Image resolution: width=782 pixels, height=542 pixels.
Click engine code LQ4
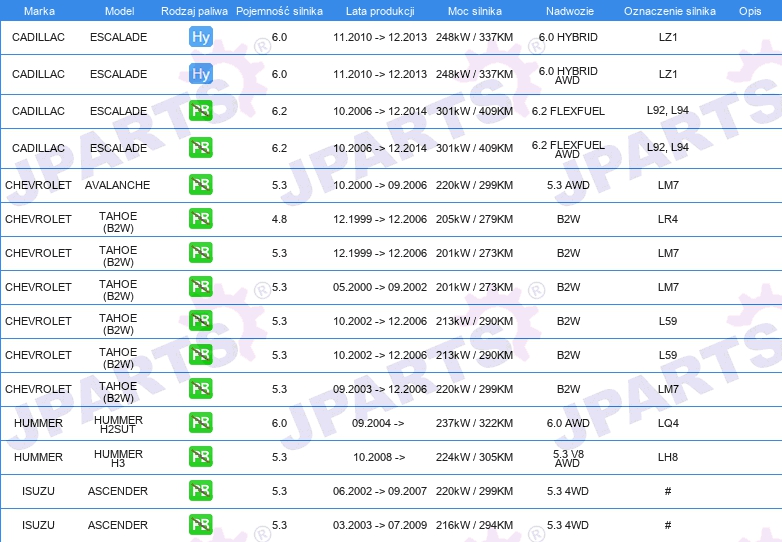coord(668,423)
